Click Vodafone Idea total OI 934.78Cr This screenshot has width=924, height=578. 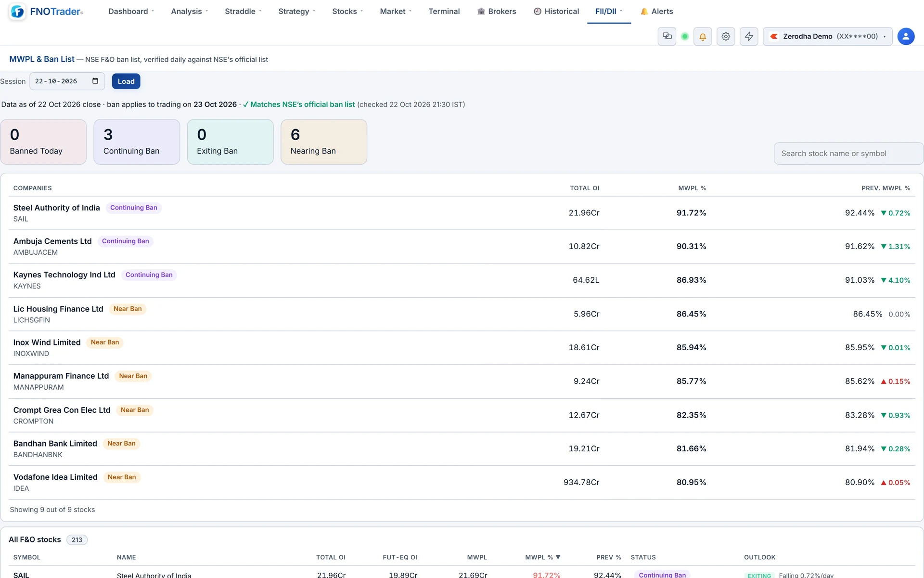point(581,482)
